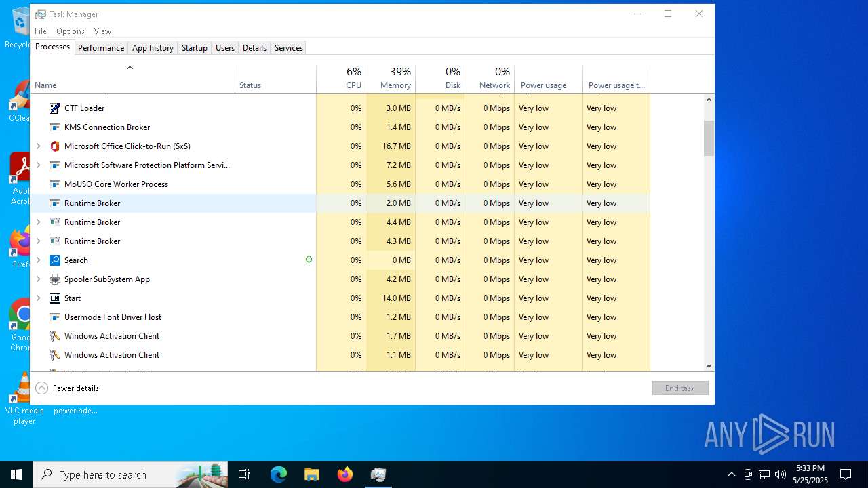Screen dimensions: 868x488
Task: Click the scrollbar up arrow
Action: 709,100
